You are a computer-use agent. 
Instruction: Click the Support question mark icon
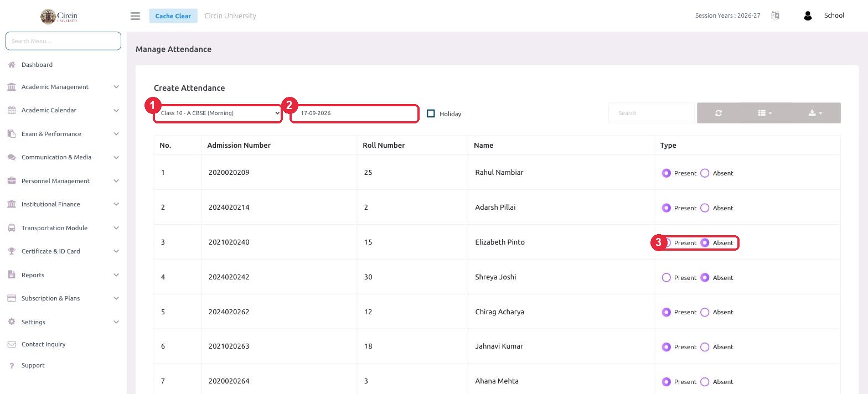click(x=12, y=366)
